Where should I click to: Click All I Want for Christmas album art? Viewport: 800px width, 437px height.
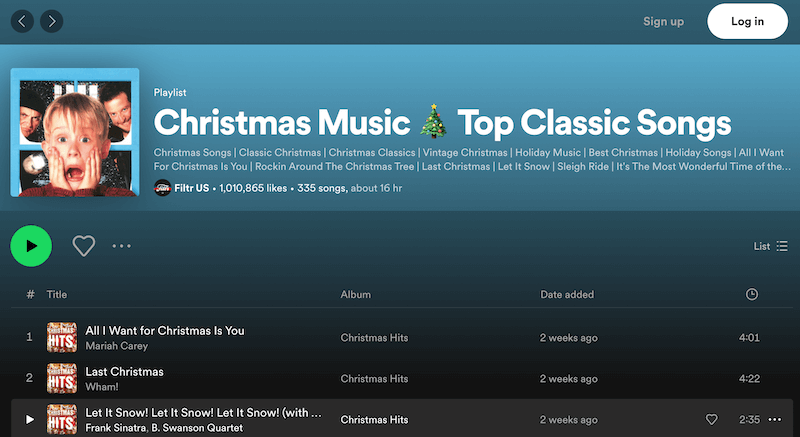pos(62,338)
